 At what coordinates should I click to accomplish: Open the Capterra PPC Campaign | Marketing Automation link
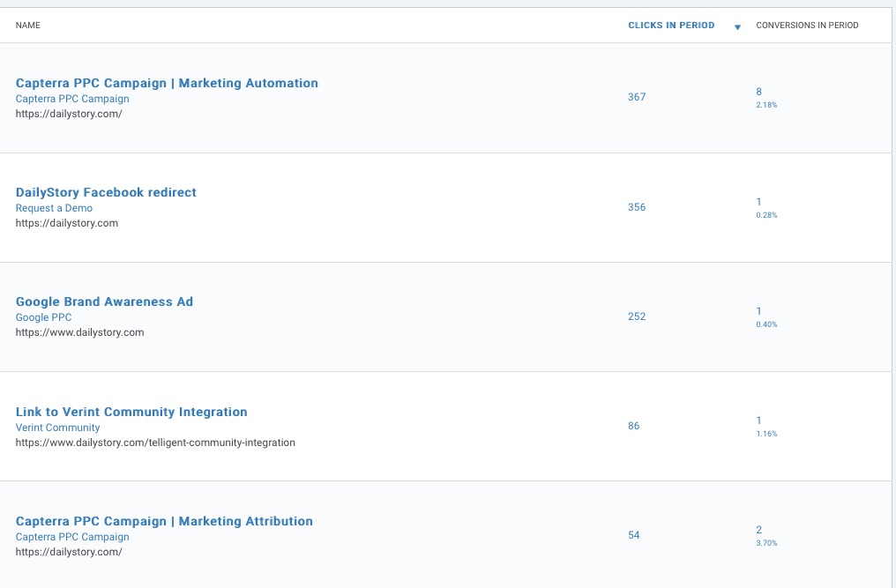[x=167, y=83]
